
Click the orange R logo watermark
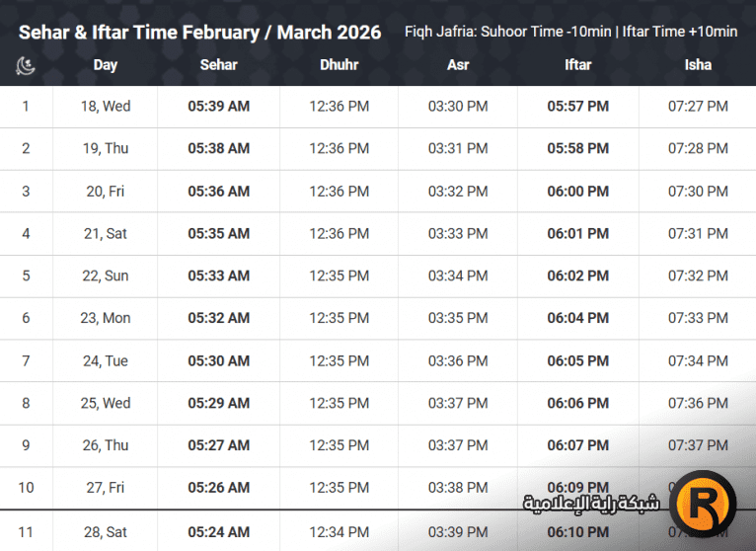(x=703, y=505)
